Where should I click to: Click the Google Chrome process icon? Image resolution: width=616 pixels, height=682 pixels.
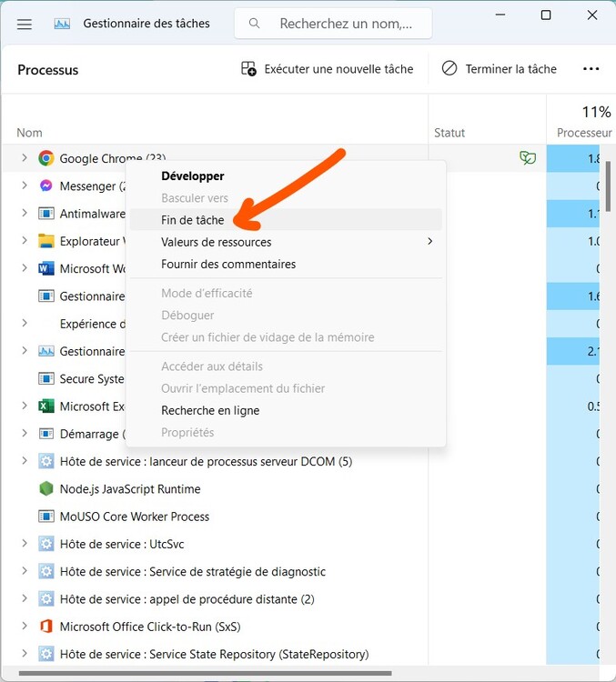[x=46, y=158]
